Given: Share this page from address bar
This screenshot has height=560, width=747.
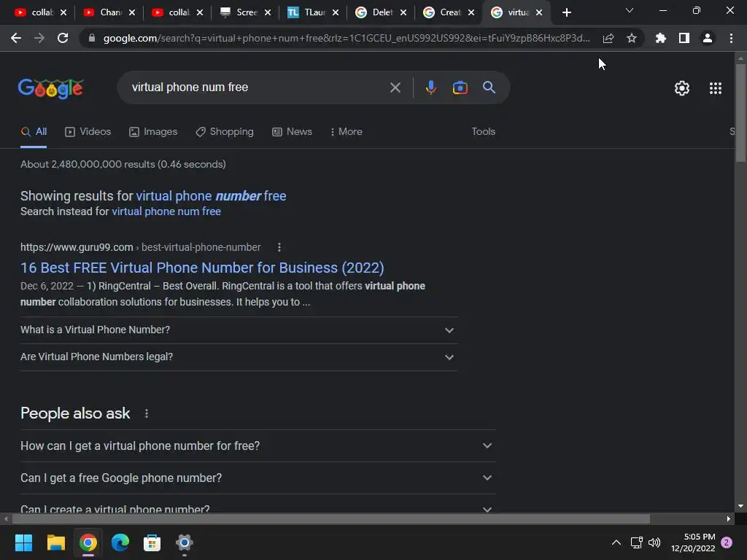Looking at the screenshot, I should [608, 38].
